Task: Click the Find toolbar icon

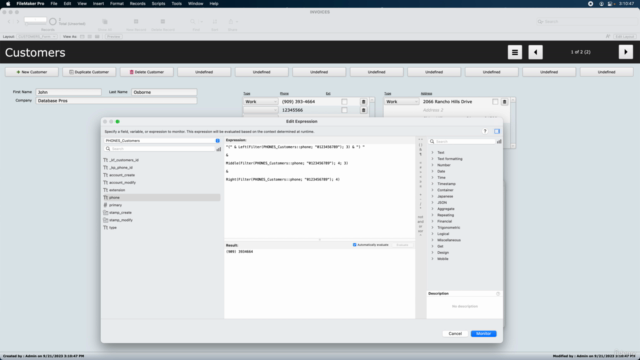Action: point(193,22)
